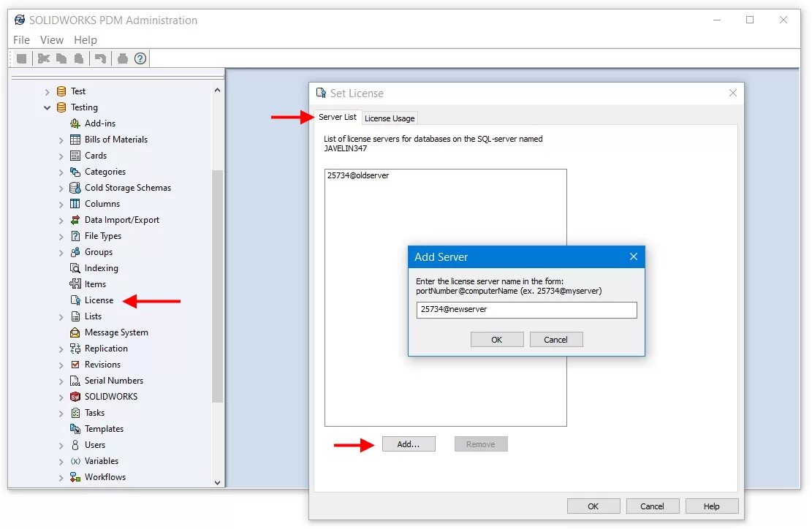The width and height of the screenshot is (812, 529).
Task: Select the Add-ins node icon
Action: click(x=75, y=123)
